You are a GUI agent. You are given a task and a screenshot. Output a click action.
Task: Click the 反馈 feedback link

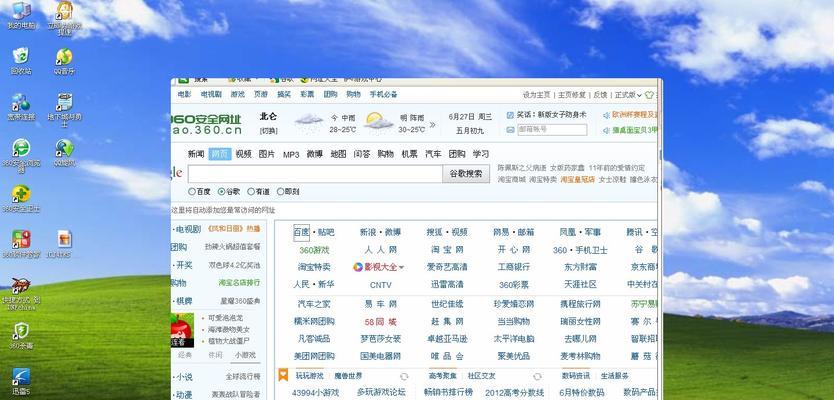point(600,95)
